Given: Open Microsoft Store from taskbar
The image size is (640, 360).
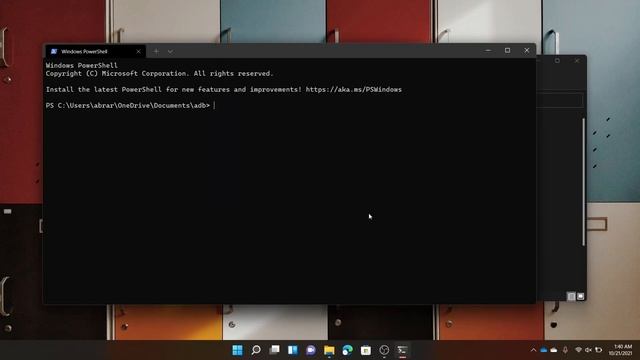Looking at the screenshot, I should pyautogui.click(x=366, y=350).
